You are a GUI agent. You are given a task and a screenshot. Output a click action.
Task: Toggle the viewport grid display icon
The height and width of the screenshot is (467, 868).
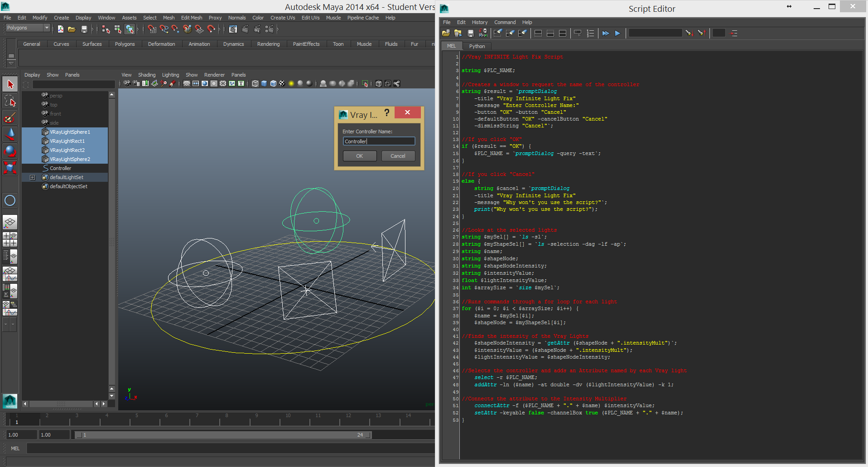coord(187,83)
